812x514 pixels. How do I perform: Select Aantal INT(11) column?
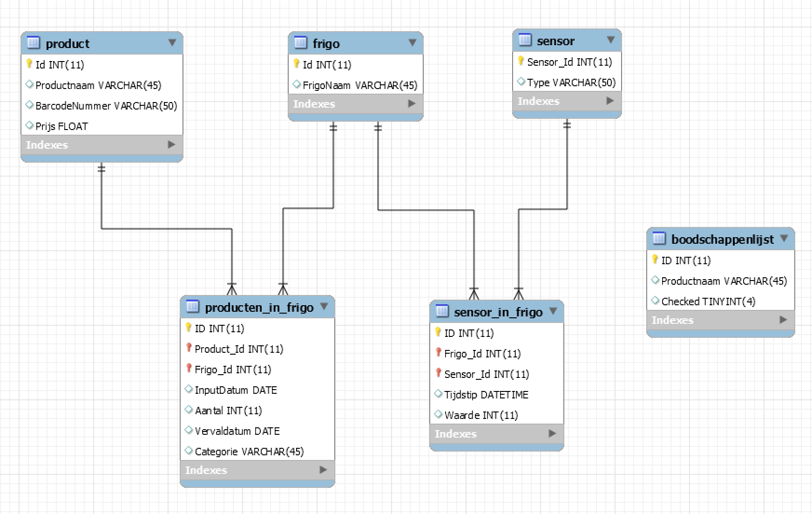click(257, 411)
